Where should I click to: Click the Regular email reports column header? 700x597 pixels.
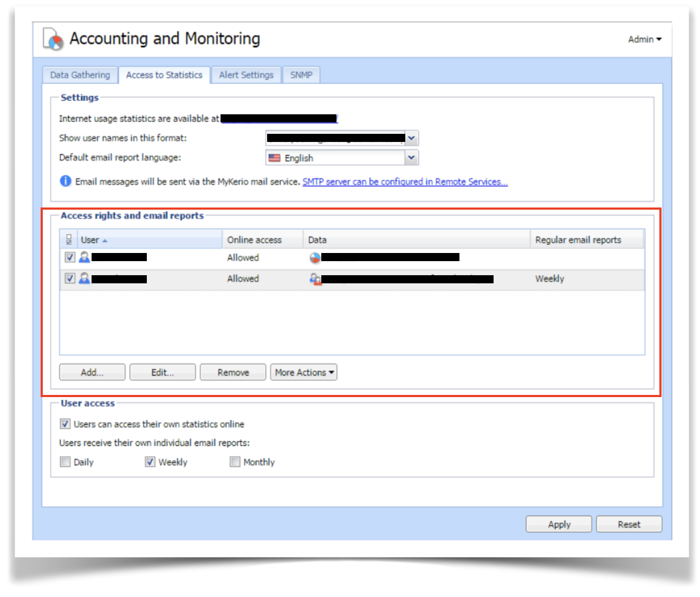(587, 239)
